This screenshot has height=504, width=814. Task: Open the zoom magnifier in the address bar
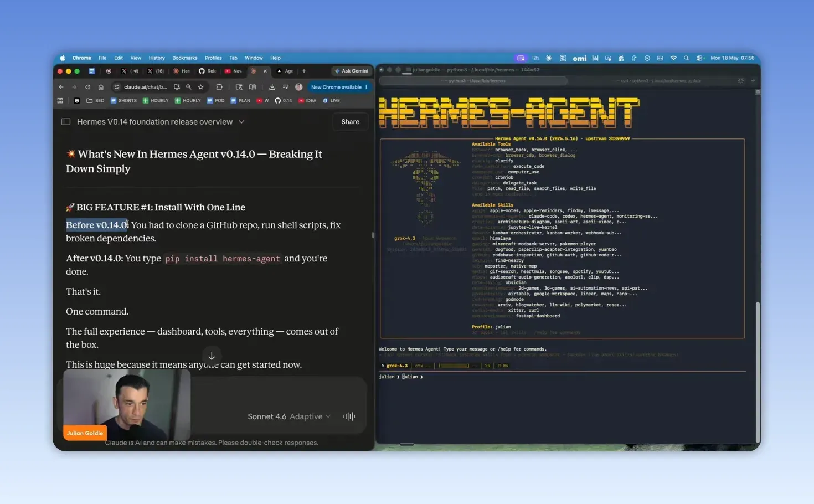tap(189, 87)
